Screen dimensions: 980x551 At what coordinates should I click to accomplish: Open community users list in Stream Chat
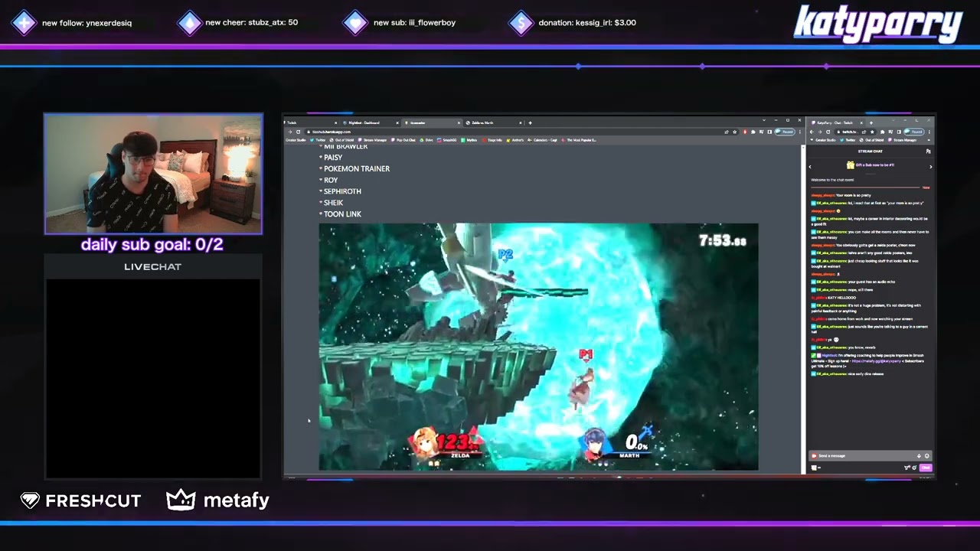pos(929,152)
